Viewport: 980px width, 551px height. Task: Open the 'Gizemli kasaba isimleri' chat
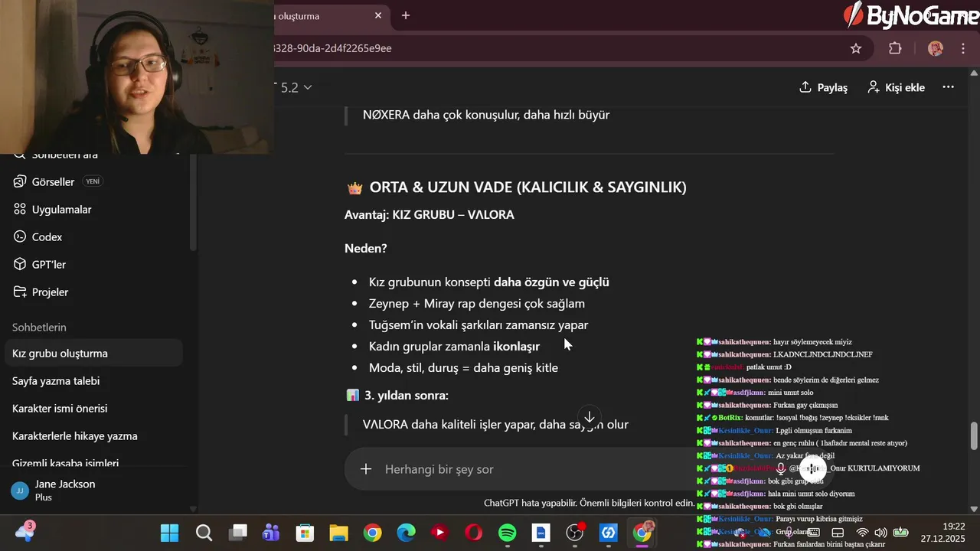pos(93,463)
